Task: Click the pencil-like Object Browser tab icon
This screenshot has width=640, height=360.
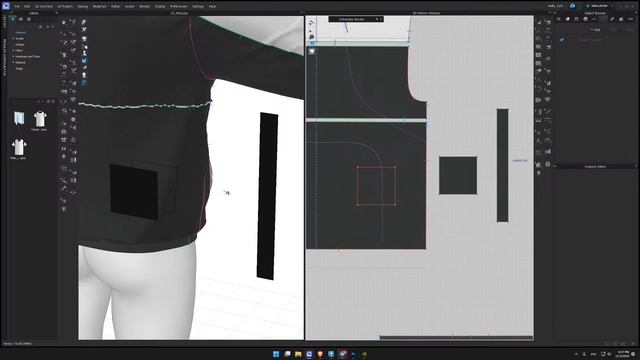Action: tap(612, 19)
